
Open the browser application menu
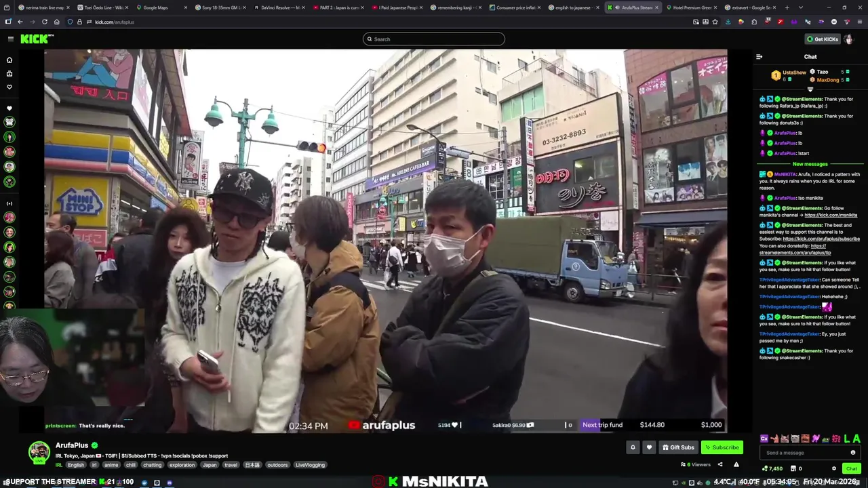(859, 22)
